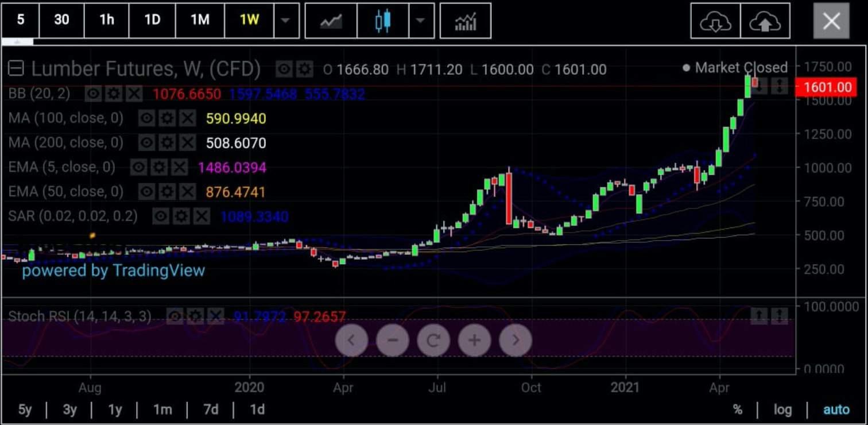This screenshot has width=868, height=425.
Task: Switch to 5 minute interval
Action: tap(20, 21)
